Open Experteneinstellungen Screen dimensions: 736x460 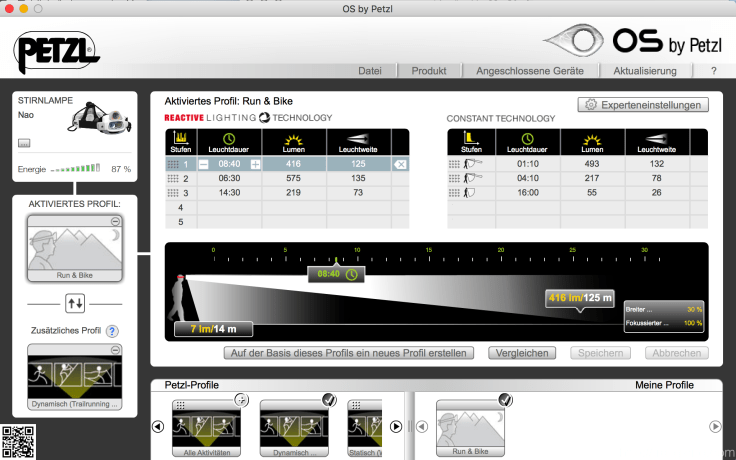643,105
